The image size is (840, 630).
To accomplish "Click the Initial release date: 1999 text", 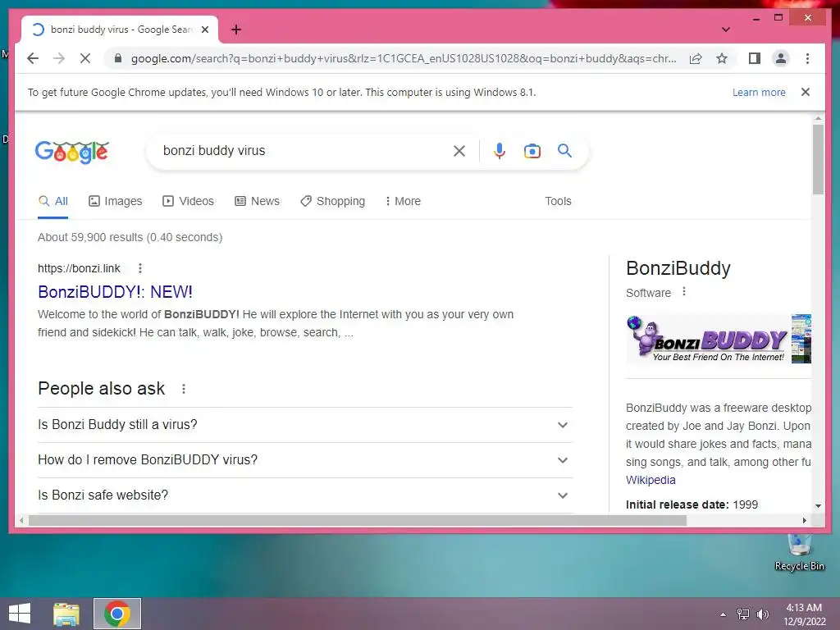I will coord(692,504).
